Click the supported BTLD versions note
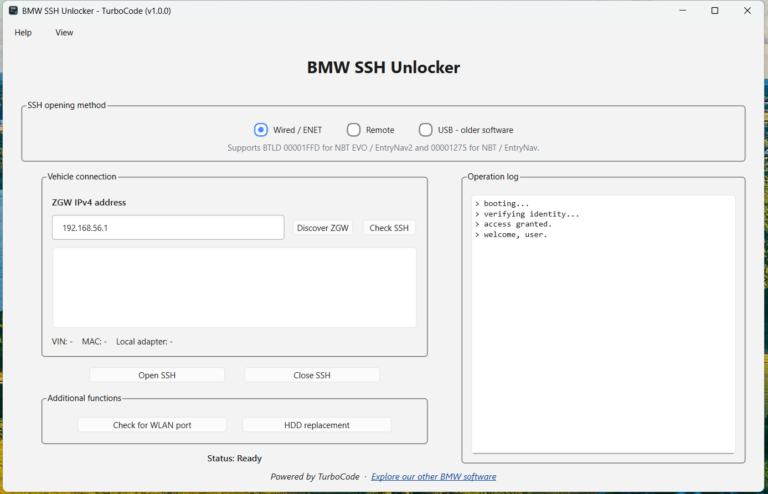The image size is (768, 494). (383, 148)
